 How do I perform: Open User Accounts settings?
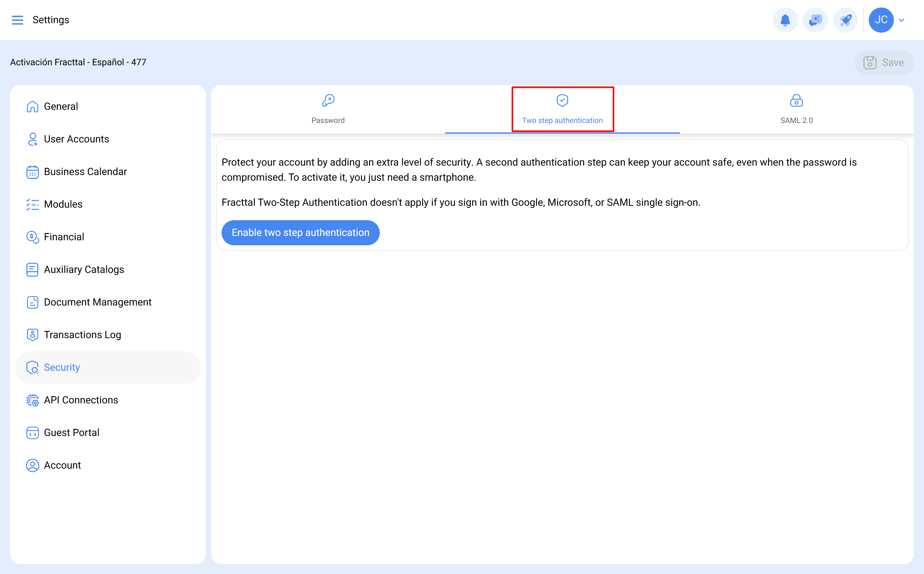click(x=76, y=139)
